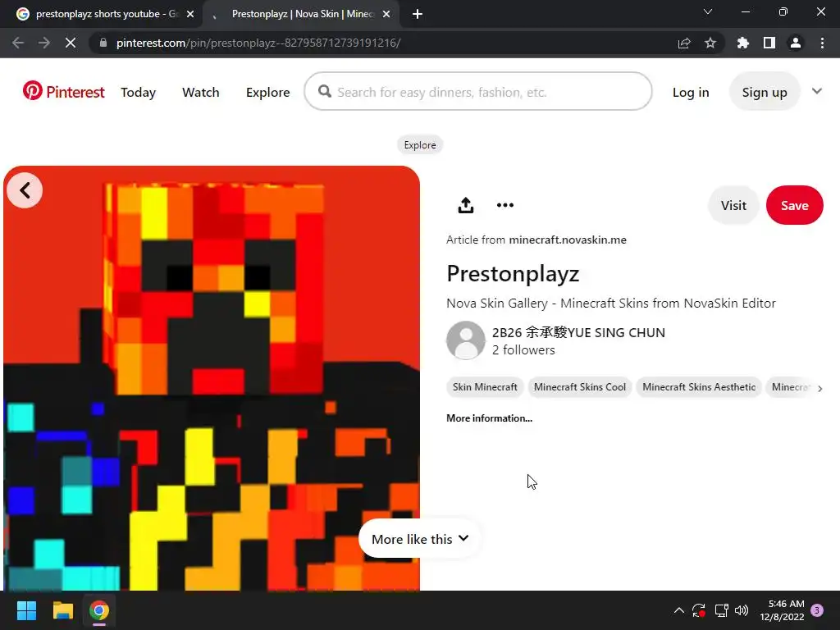Viewport: 840px width, 630px height.
Task: Open the network tray icon
Action: pos(721,610)
